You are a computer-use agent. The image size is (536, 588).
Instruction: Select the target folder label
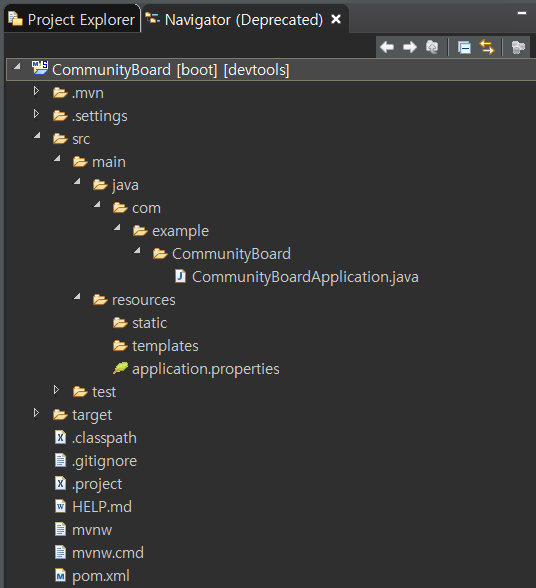(92, 416)
